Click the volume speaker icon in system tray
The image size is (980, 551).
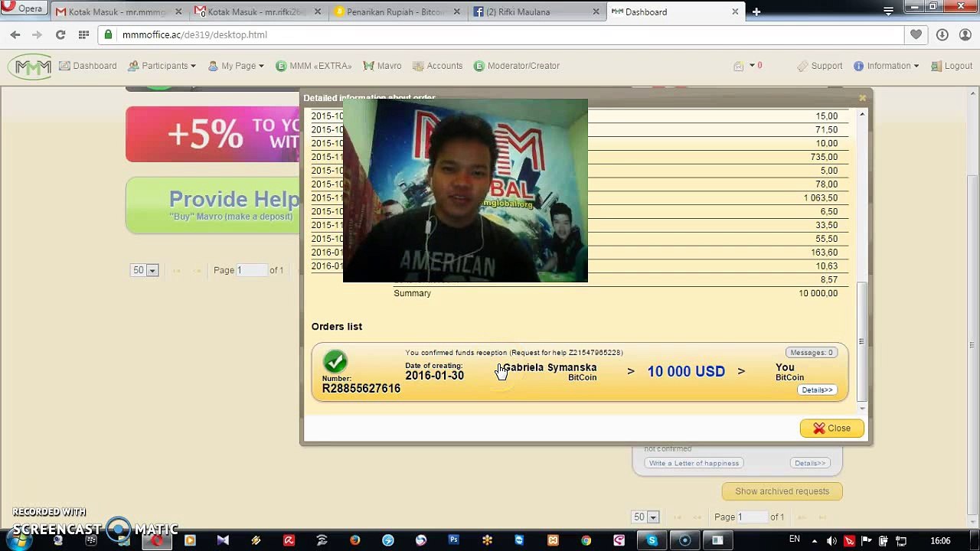(x=831, y=541)
